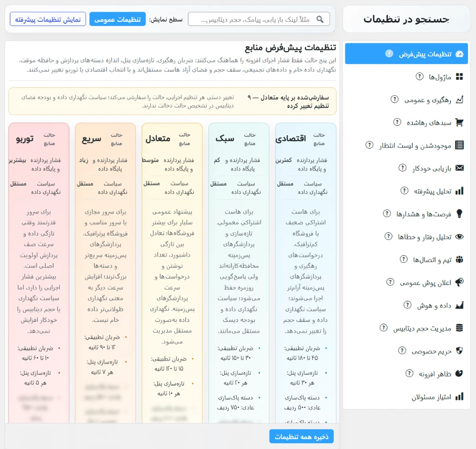476x449 pixels.
Task: Click the database icon next to مدیریت حجم دیتابیس
Action: click(459, 328)
